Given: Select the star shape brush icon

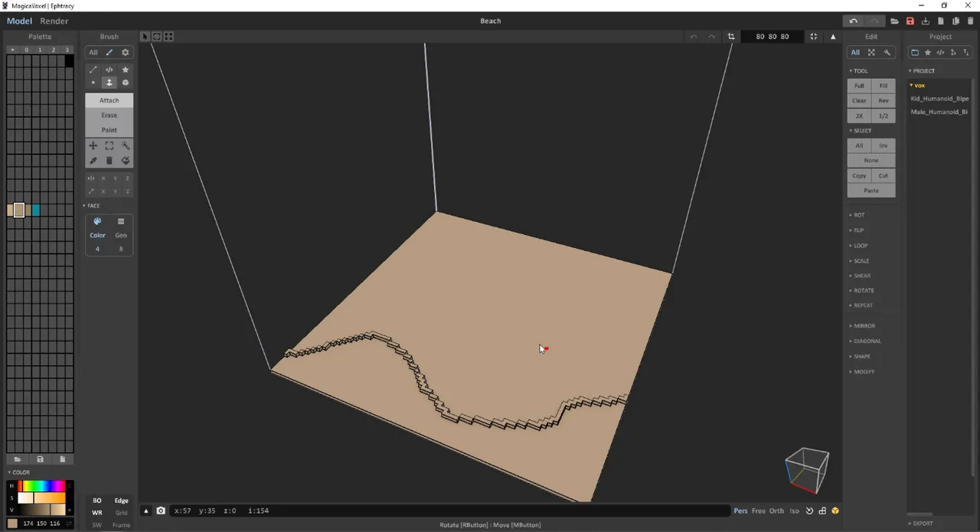Looking at the screenshot, I should click(126, 70).
